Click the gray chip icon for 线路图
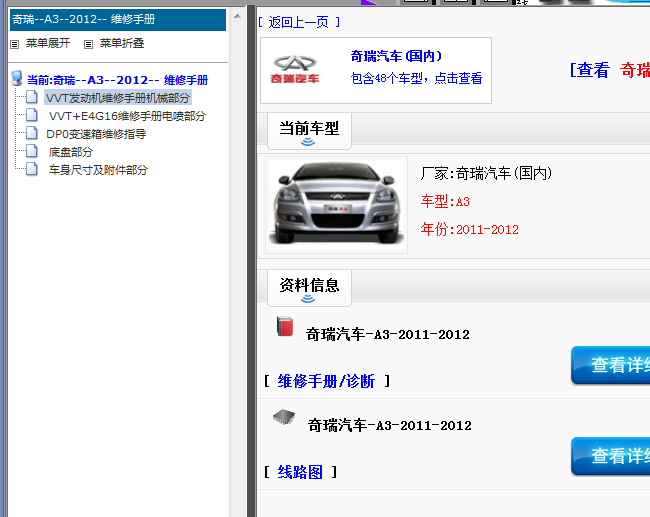 click(284, 417)
